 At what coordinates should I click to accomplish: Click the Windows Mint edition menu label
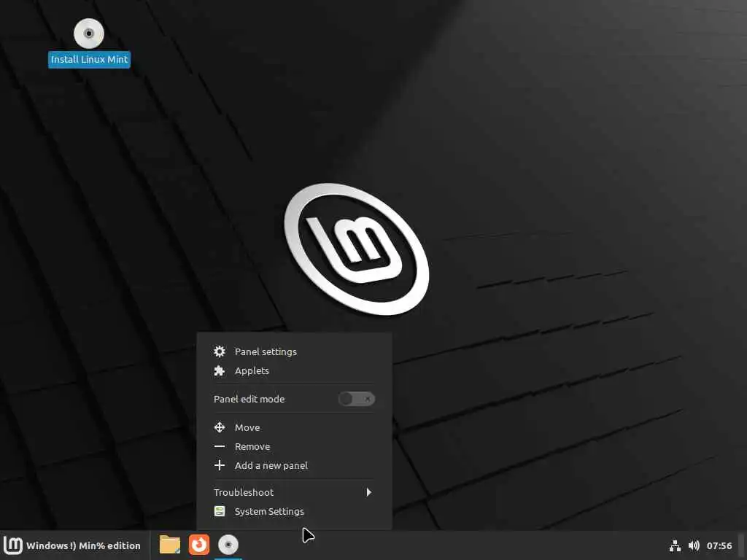point(83,545)
